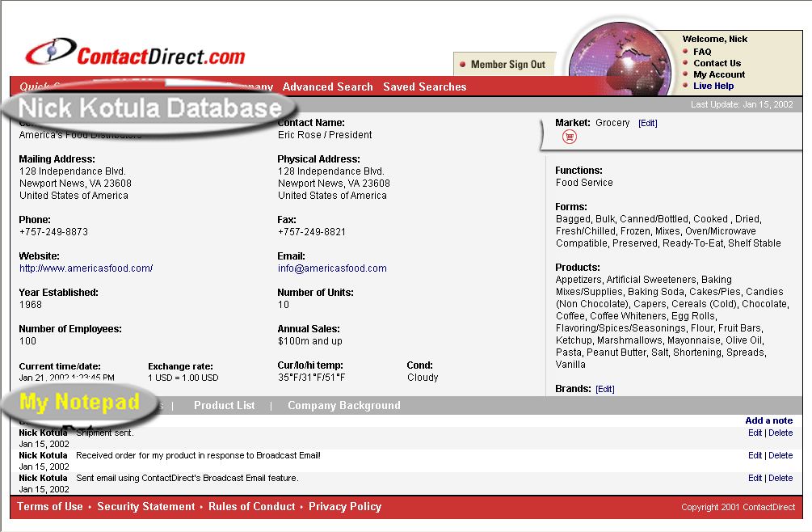Click the Number of Employees value 100
Screen dimensions: 812x532
click(28, 341)
